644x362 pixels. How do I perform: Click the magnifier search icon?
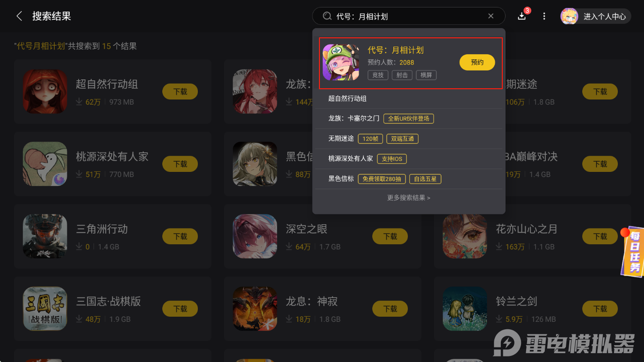coord(327,16)
